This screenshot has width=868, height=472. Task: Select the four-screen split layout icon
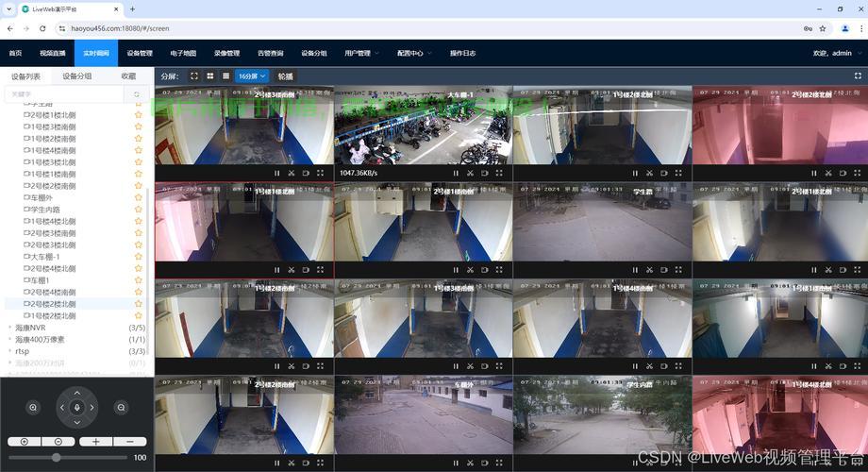(x=209, y=76)
